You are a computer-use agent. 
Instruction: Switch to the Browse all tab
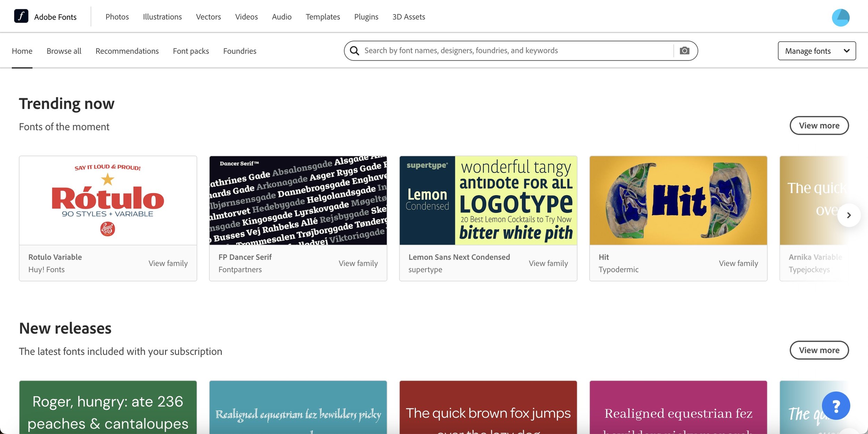(64, 51)
